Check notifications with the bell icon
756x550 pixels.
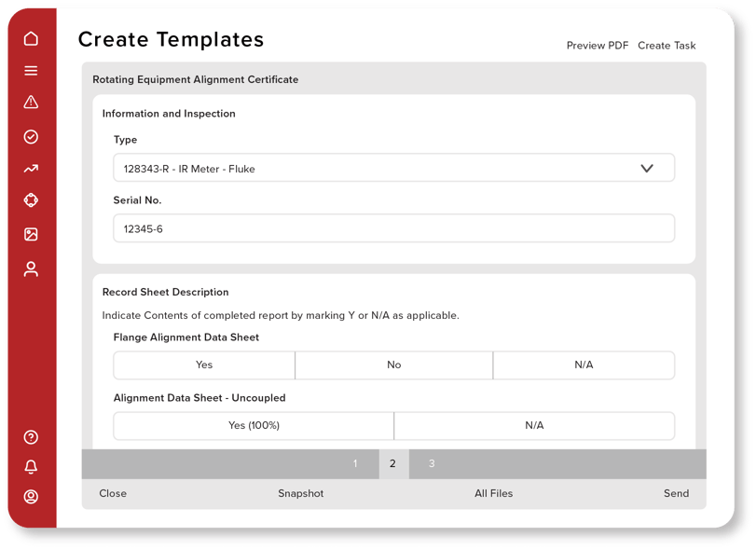[30, 467]
